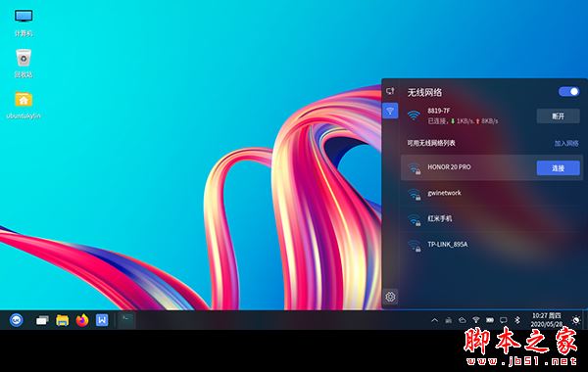The image size is (588, 372).
Task: Select the connected network 8819-7F
Action: [491, 116]
